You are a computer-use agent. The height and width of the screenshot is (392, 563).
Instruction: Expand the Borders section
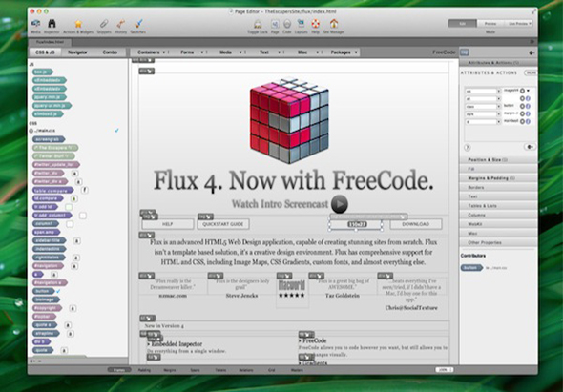(x=498, y=187)
